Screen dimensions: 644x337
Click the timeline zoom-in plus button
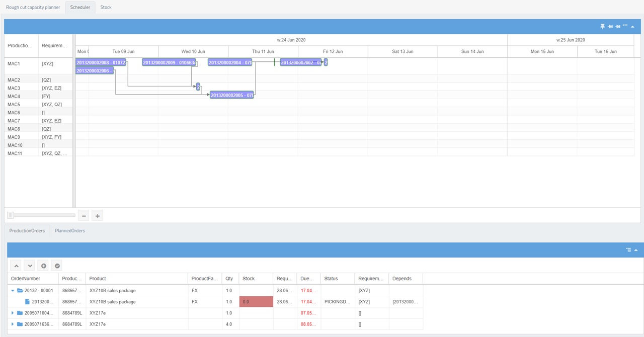(97, 215)
